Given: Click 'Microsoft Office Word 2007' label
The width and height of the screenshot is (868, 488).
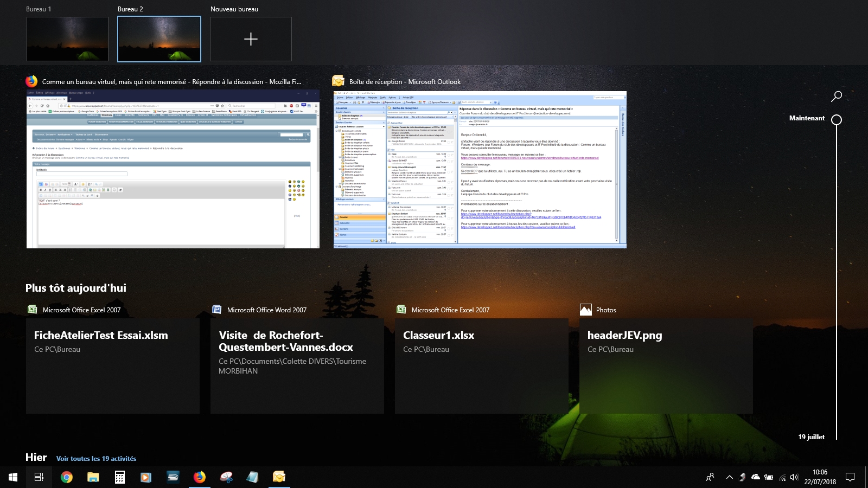Looking at the screenshot, I should (267, 310).
